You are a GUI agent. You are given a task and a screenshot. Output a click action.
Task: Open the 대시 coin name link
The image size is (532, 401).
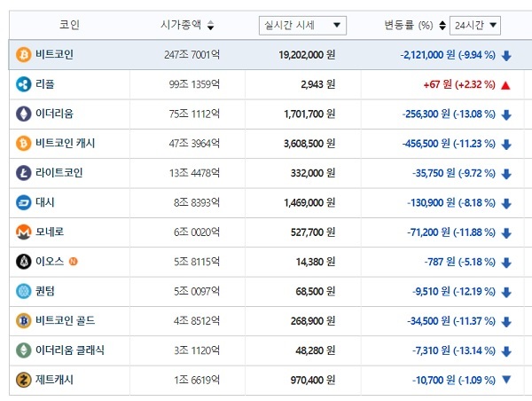[x=45, y=202]
